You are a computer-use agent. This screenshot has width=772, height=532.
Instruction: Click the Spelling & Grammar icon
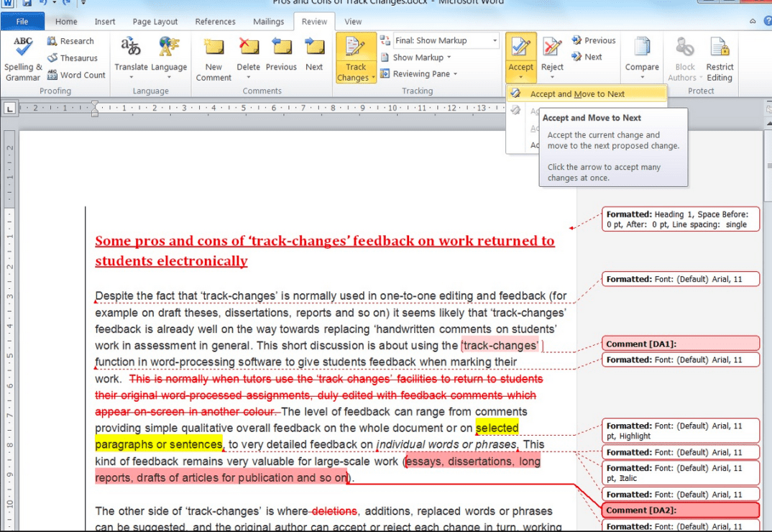pyautogui.click(x=23, y=49)
